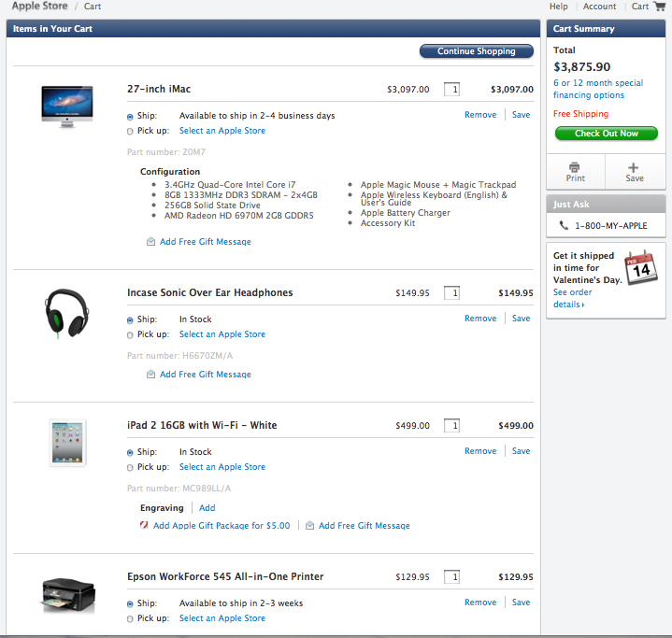Click the 27-inch iMac product title

[x=159, y=89]
